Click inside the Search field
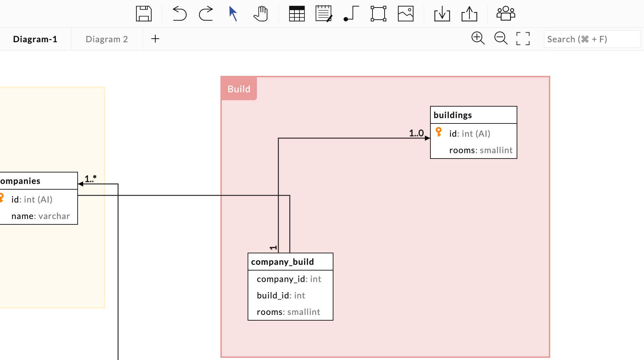644x360 pixels. [592, 39]
